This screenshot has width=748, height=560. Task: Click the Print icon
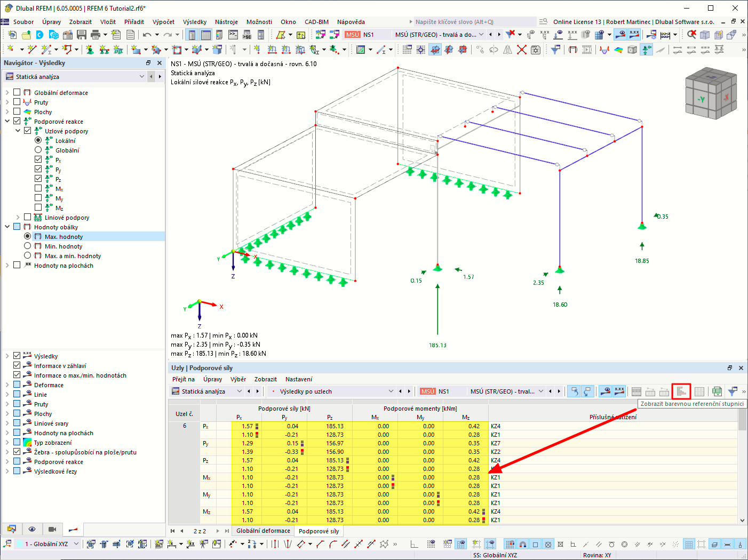(96, 35)
